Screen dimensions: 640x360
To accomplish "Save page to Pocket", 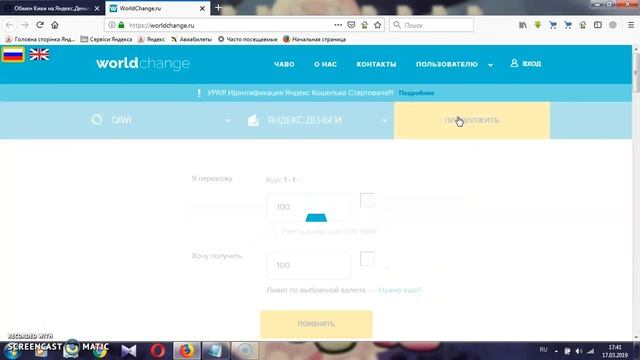I will pos(351,25).
